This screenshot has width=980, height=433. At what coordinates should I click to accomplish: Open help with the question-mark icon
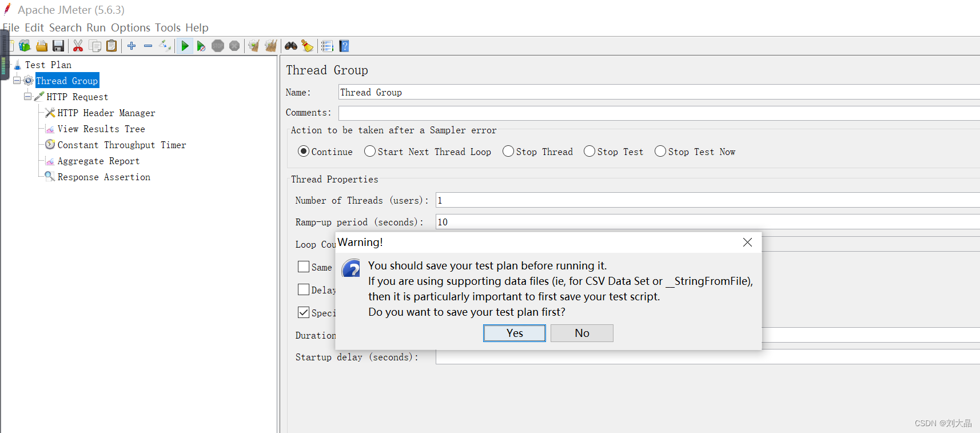pyautogui.click(x=344, y=46)
